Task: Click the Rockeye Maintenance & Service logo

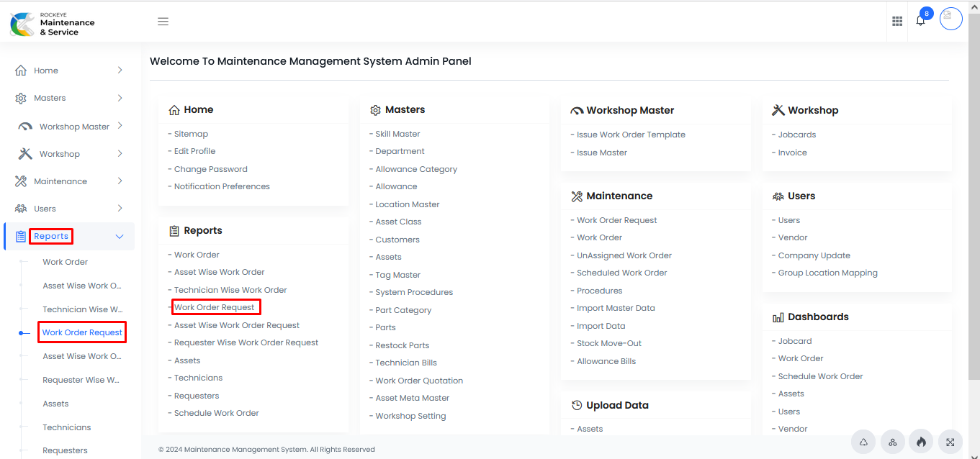Action: pos(53,23)
